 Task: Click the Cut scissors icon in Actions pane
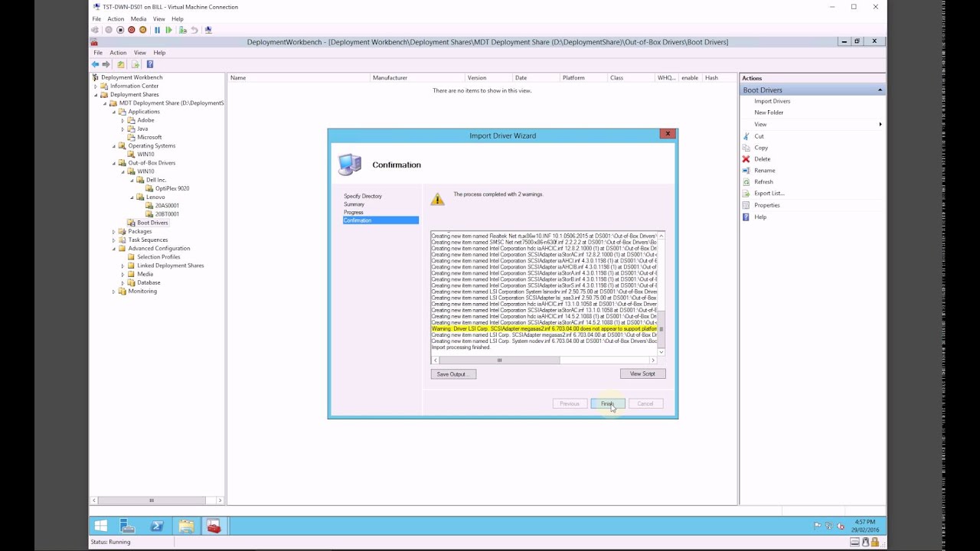[x=746, y=136]
